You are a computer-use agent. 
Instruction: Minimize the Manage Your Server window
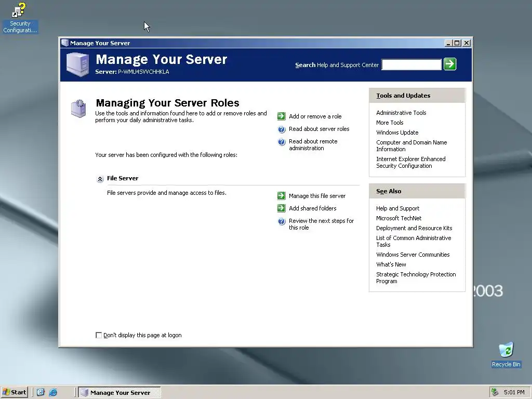pos(448,43)
